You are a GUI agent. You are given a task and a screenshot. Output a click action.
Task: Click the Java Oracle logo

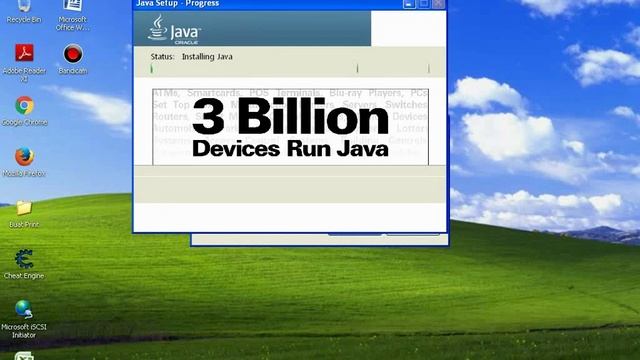(174, 29)
